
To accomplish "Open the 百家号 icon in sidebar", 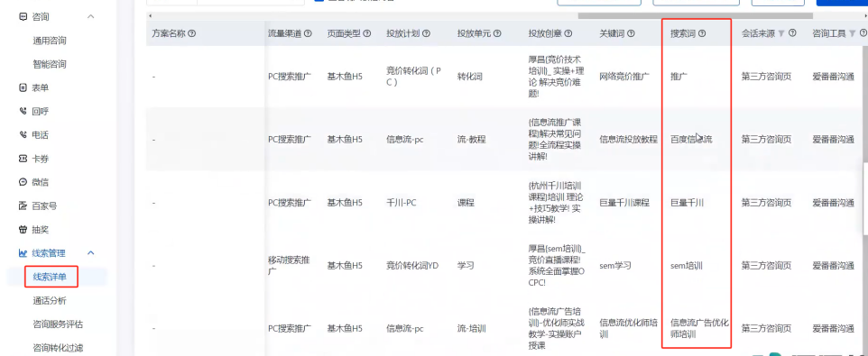I will [x=23, y=205].
